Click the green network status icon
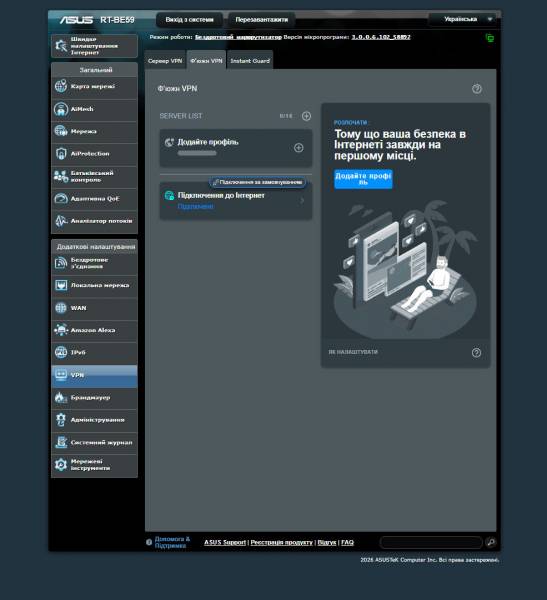The width and height of the screenshot is (547, 600). pyautogui.click(x=490, y=38)
